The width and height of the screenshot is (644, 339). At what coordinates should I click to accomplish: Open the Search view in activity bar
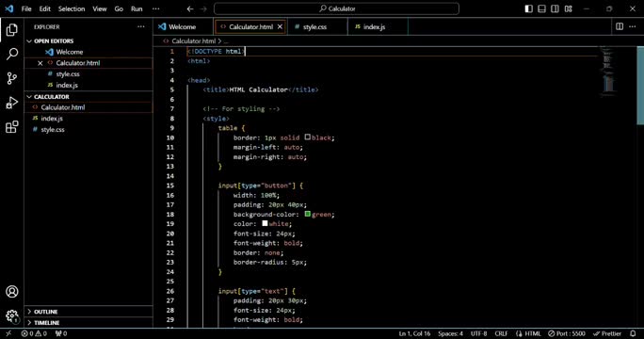point(12,54)
